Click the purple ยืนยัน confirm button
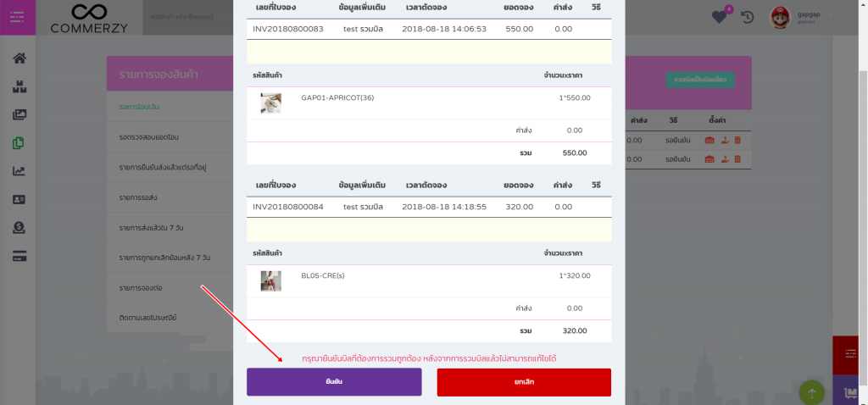 click(x=334, y=382)
